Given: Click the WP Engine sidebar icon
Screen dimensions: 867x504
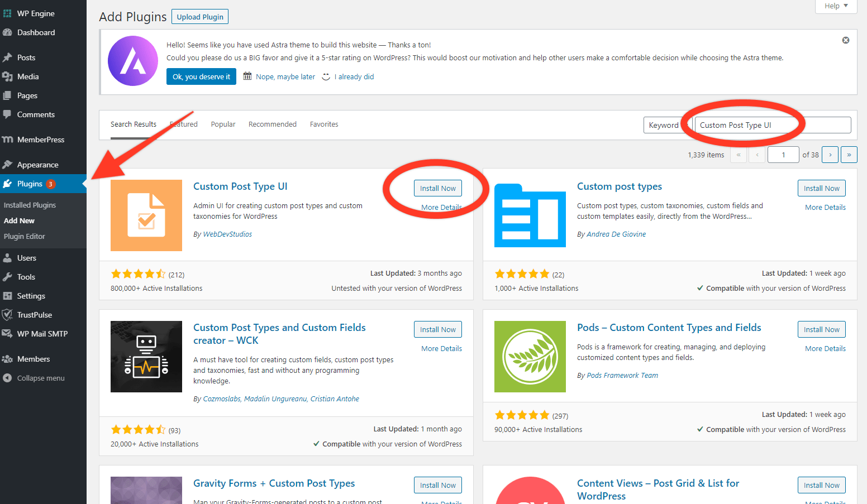Looking at the screenshot, I should [x=7, y=13].
